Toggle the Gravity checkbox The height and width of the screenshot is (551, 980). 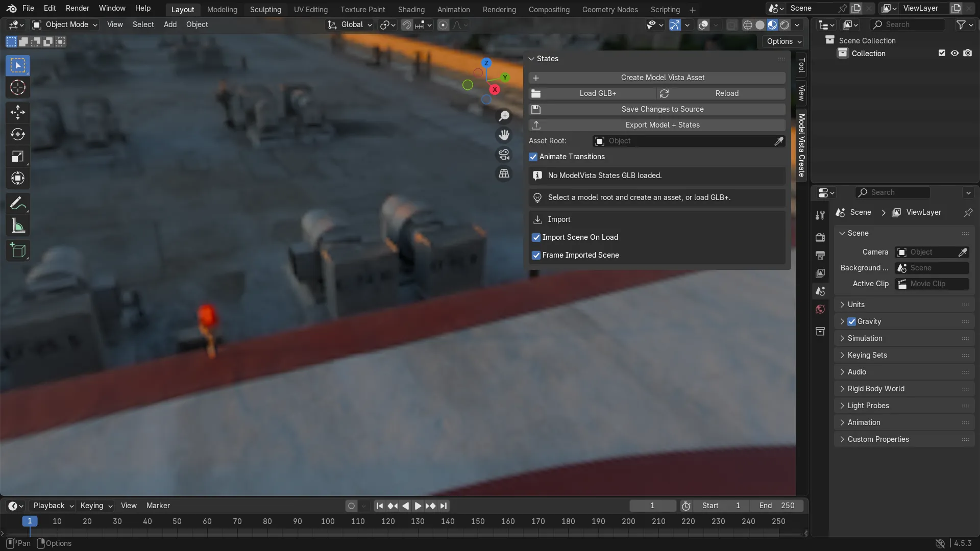pyautogui.click(x=851, y=322)
